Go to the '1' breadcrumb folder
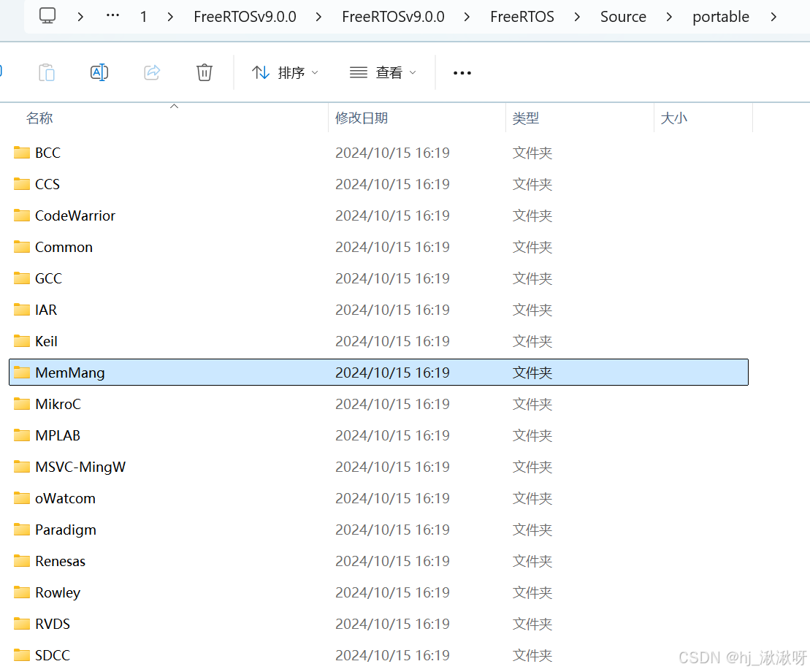The width and height of the screenshot is (810, 672). pos(144,17)
